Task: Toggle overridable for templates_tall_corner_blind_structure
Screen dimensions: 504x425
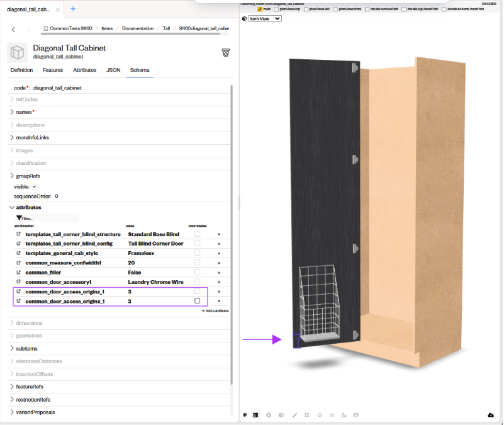Action: 198,234
